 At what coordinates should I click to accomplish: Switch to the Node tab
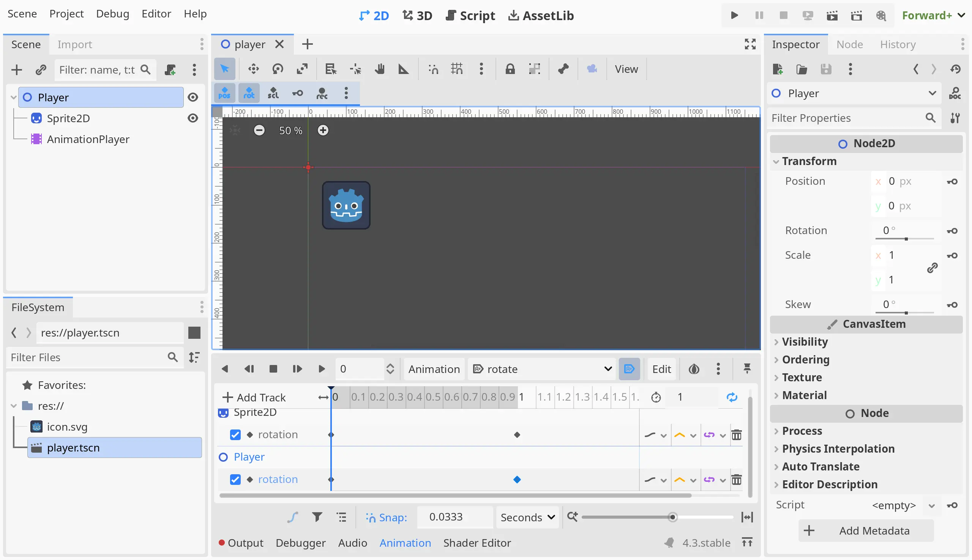click(x=850, y=44)
